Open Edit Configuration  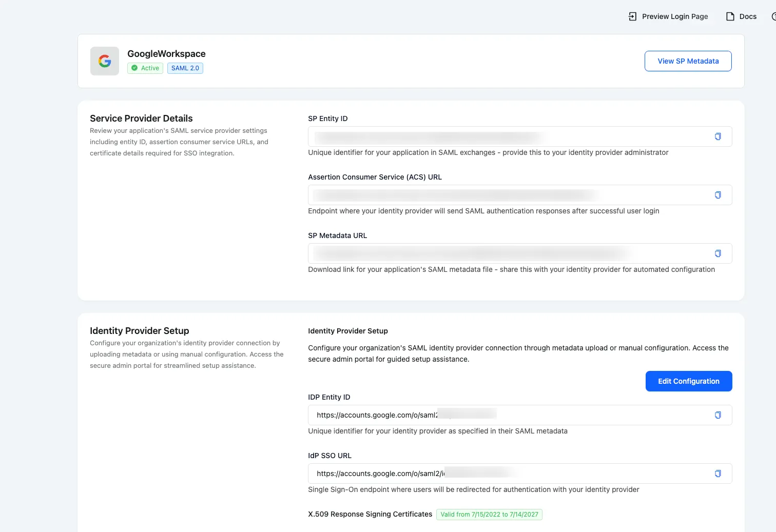click(688, 381)
